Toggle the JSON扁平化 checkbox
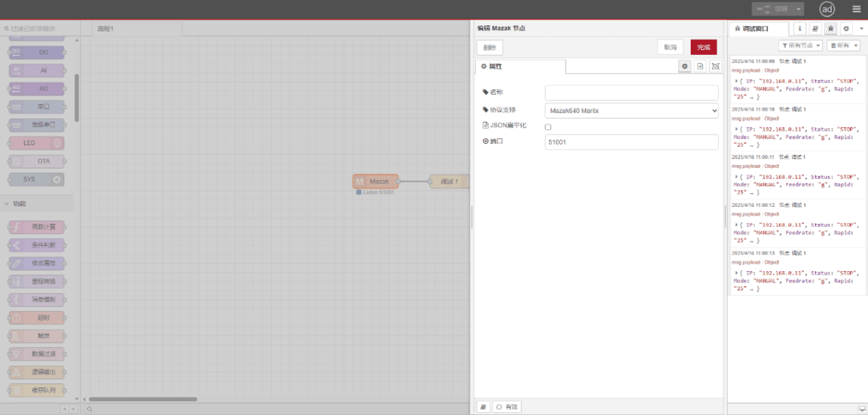 (548, 127)
